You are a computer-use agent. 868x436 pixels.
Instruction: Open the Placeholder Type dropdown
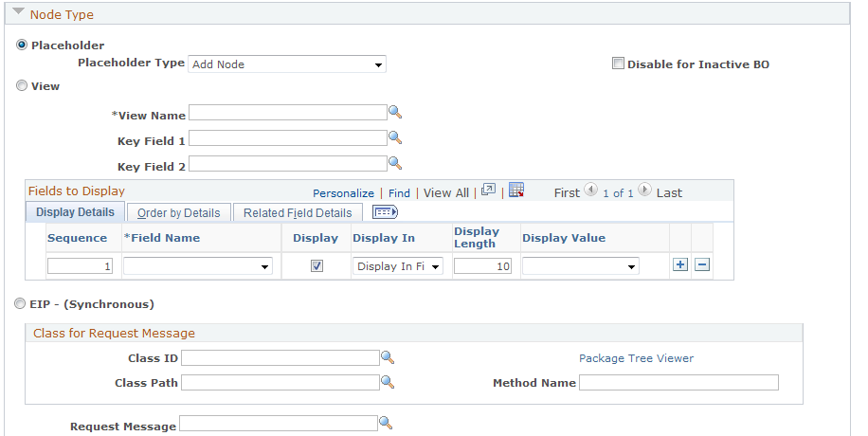coord(287,64)
